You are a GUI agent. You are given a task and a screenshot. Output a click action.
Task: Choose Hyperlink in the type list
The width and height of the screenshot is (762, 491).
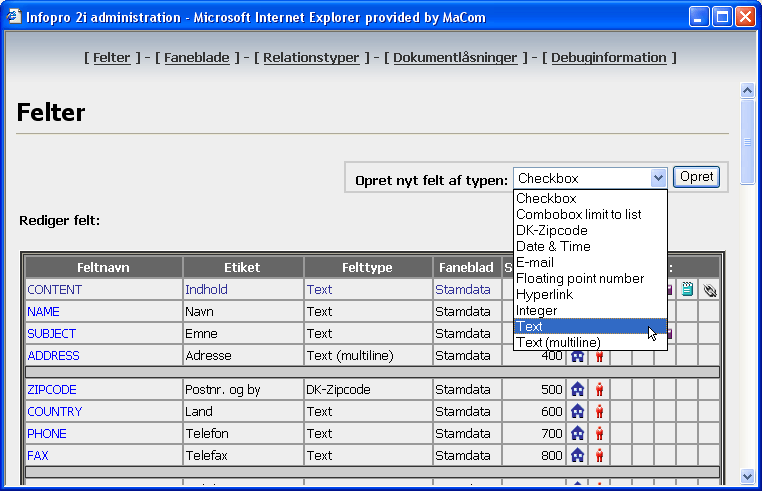[x=590, y=295]
